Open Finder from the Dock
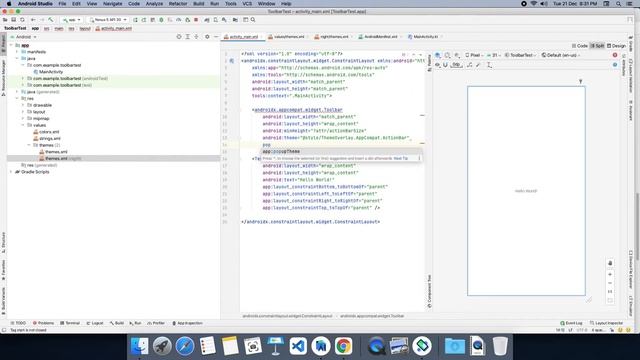Viewport: 640px width, 360px height. 140,346
